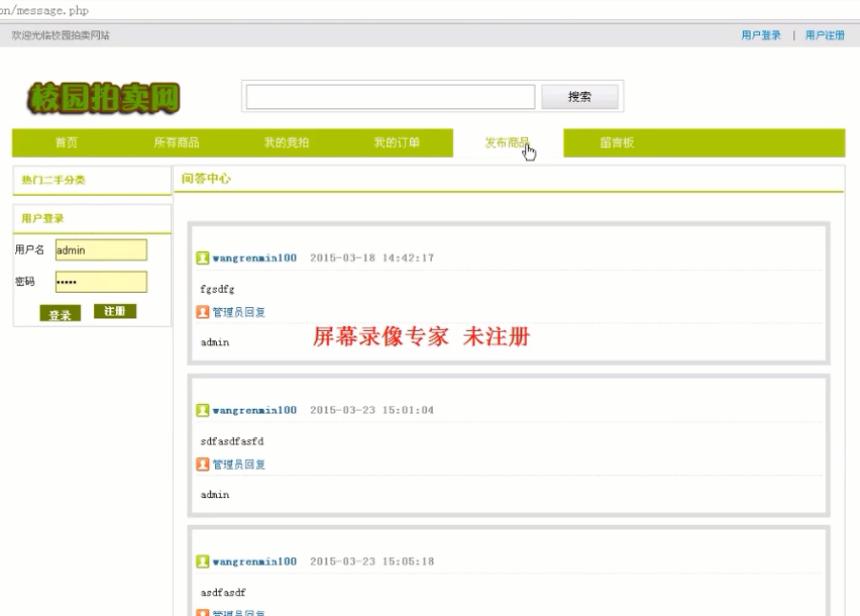Click the 搜索 search button
Screen dimensions: 860x616
coord(579,97)
